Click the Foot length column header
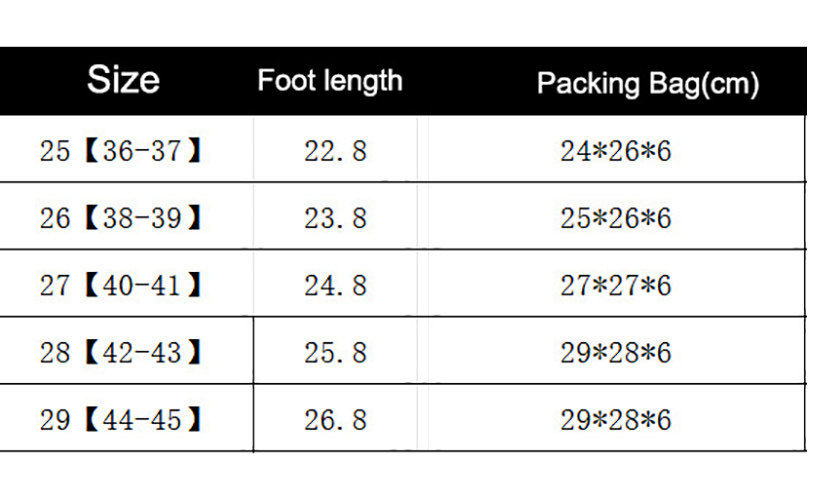The height and width of the screenshot is (500, 817). click(x=329, y=80)
